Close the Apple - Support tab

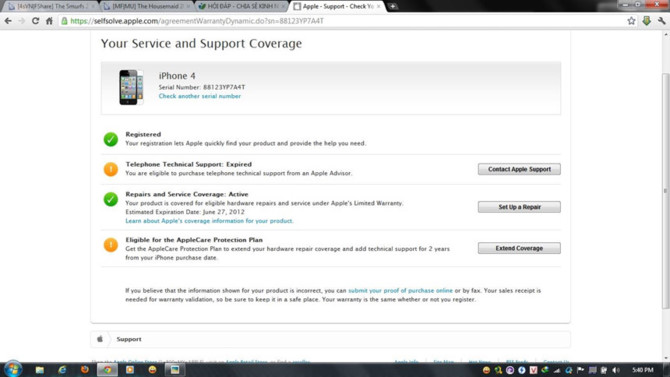click(x=378, y=6)
